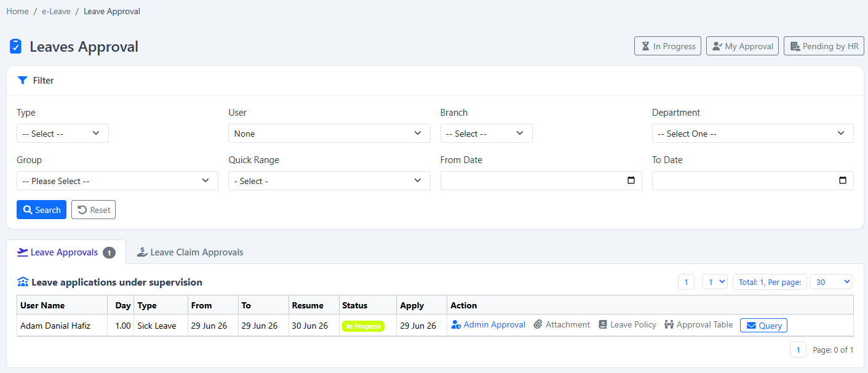Click the Admin Approval user icon
The height and width of the screenshot is (373, 868).
click(x=456, y=324)
